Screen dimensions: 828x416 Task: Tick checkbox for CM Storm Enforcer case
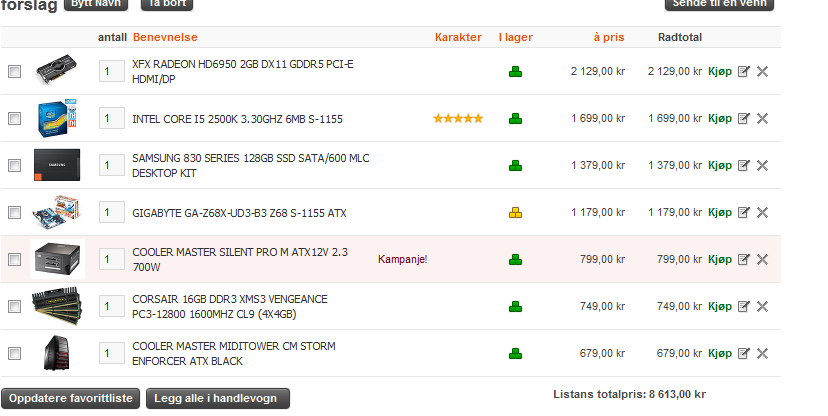tap(14, 353)
